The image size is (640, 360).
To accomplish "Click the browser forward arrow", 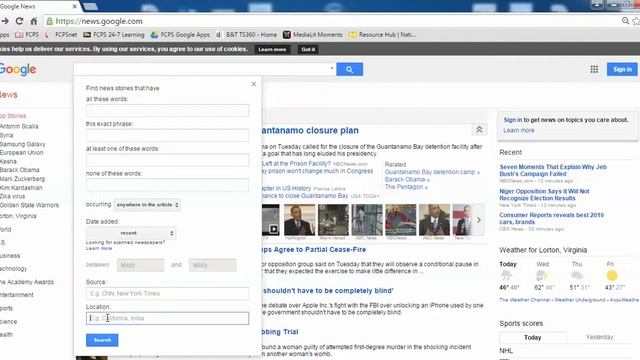I will click(x=5, y=21).
